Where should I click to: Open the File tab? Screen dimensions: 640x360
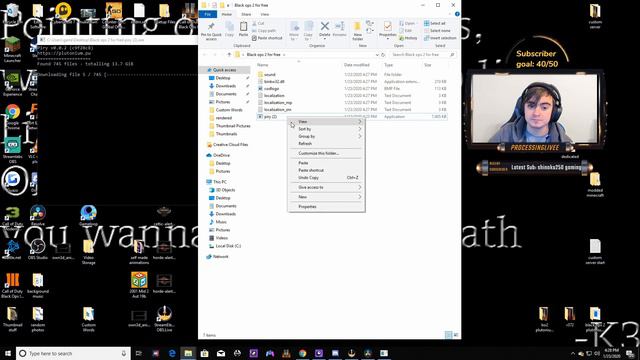pos(208,14)
